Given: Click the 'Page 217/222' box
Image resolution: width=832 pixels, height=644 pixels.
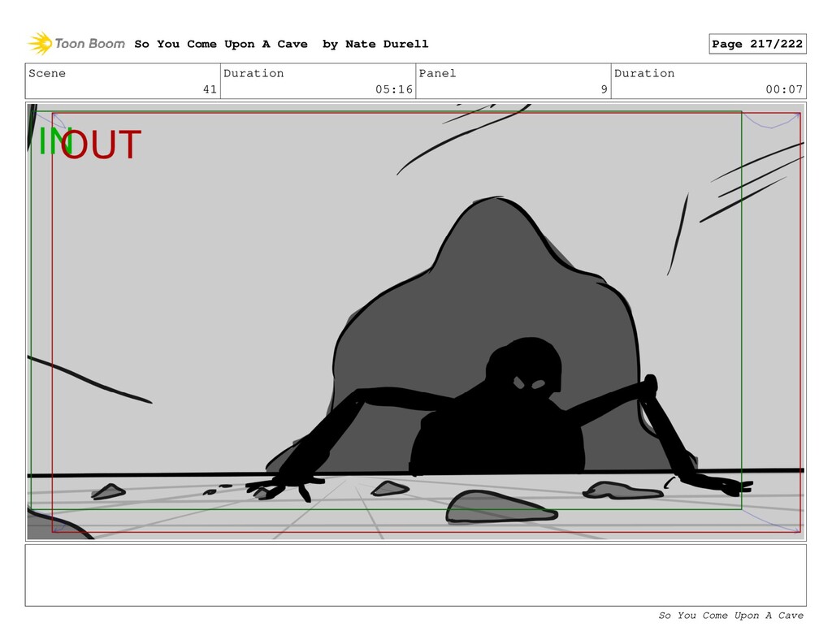Looking at the screenshot, I should tap(757, 44).
